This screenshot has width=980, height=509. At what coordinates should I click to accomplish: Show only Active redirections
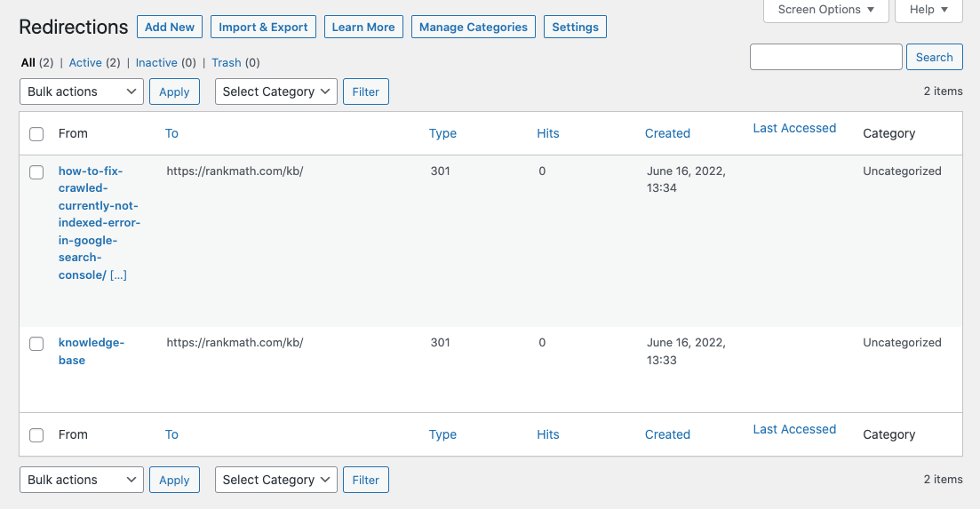click(x=85, y=63)
